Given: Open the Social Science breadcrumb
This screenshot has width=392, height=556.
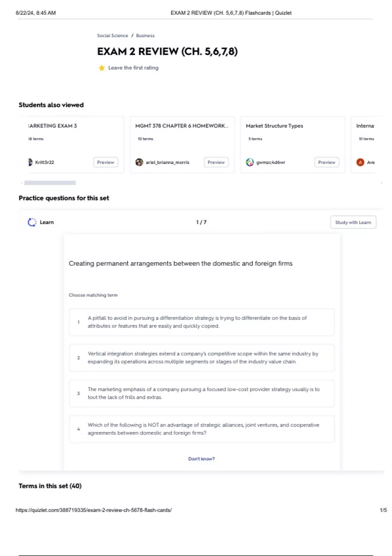Looking at the screenshot, I should click(112, 36).
